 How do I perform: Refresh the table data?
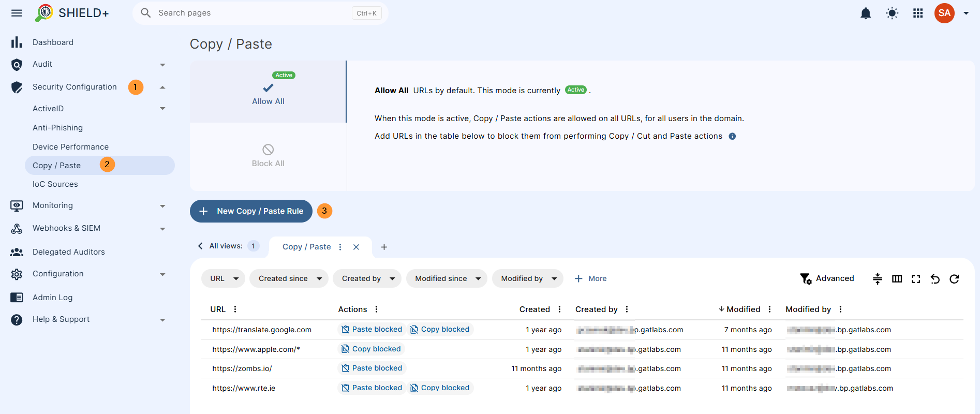pos(954,279)
